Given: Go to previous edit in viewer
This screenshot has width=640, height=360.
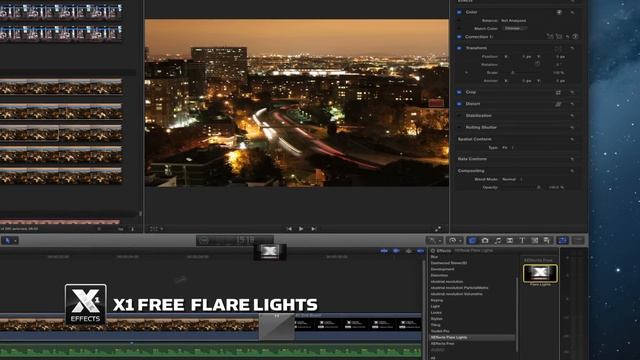Looking at the screenshot, I should pyautogui.click(x=289, y=229).
